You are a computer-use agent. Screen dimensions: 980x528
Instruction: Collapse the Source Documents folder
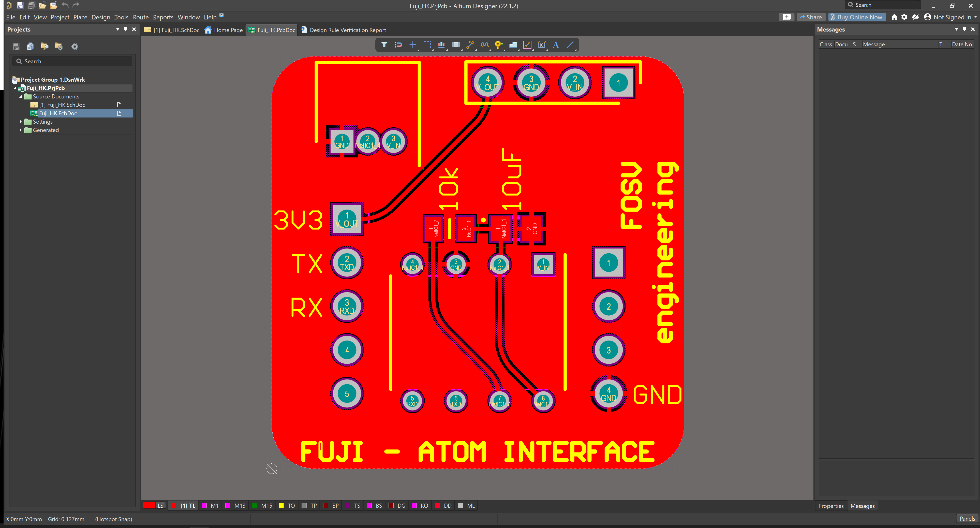[21, 96]
